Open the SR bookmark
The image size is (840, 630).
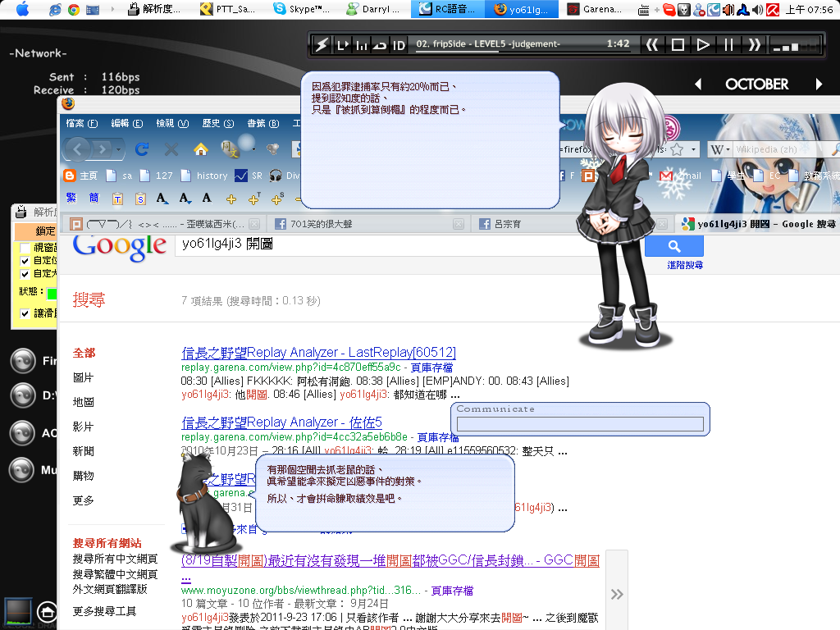click(x=249, y=176)
